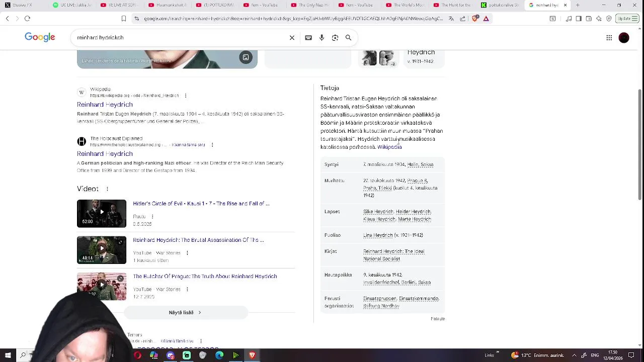The image size is (644, 362).
Task: Open the Opera browser from taskbar
Action: (x=137, y=355)
